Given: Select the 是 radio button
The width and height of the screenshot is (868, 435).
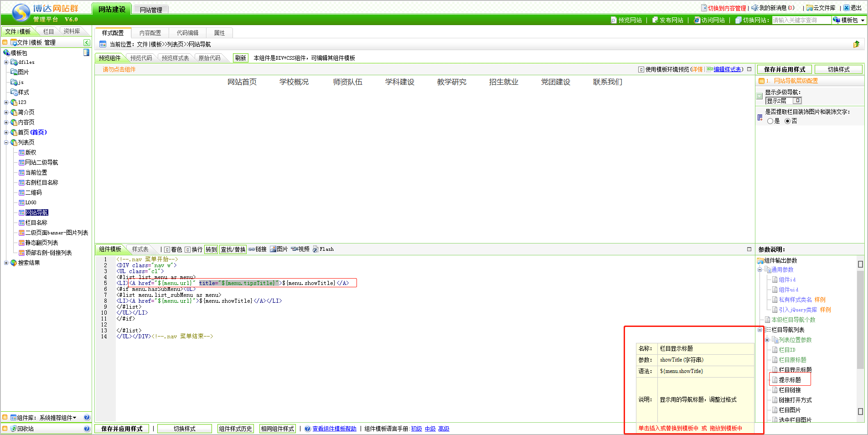Looking at the screenshot, I should coord(770,121).
